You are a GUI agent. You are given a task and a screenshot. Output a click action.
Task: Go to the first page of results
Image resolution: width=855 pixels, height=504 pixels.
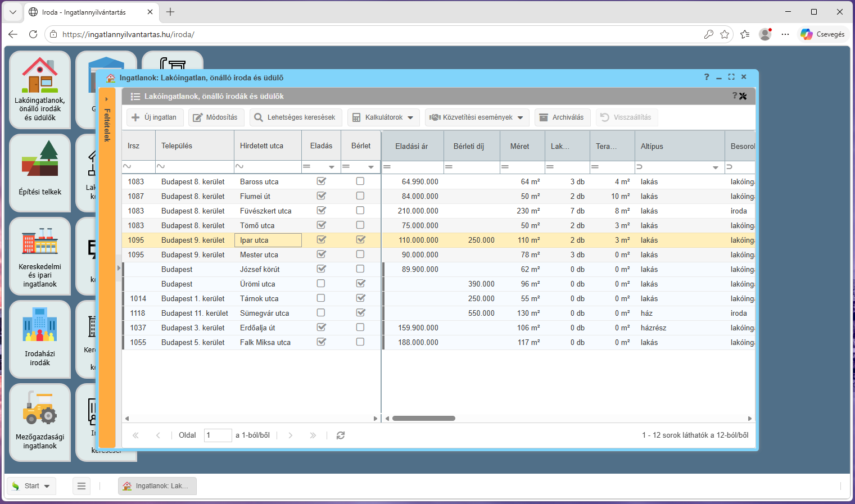(135, 435)
